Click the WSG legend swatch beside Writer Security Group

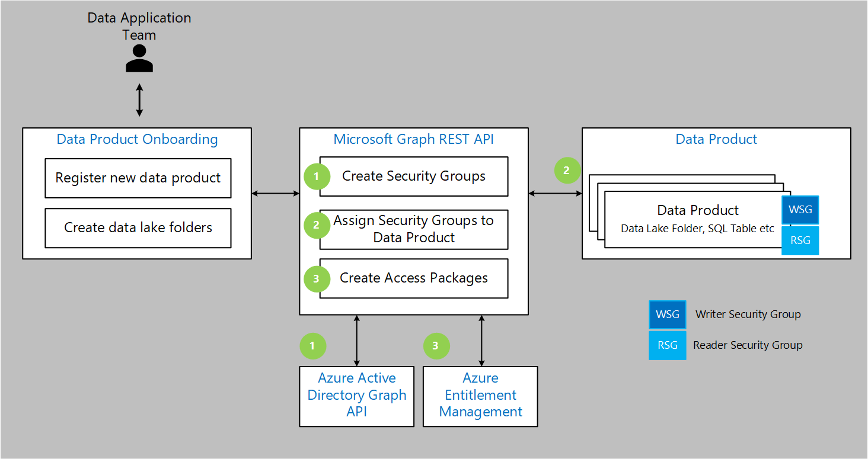coord(667,314)
